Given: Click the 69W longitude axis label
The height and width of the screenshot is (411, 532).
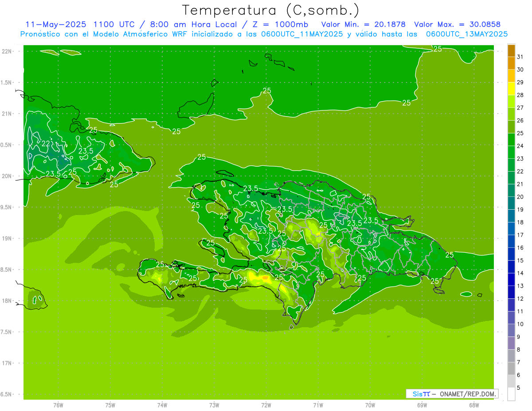Looking at the screenshot, I should (422, 405).
